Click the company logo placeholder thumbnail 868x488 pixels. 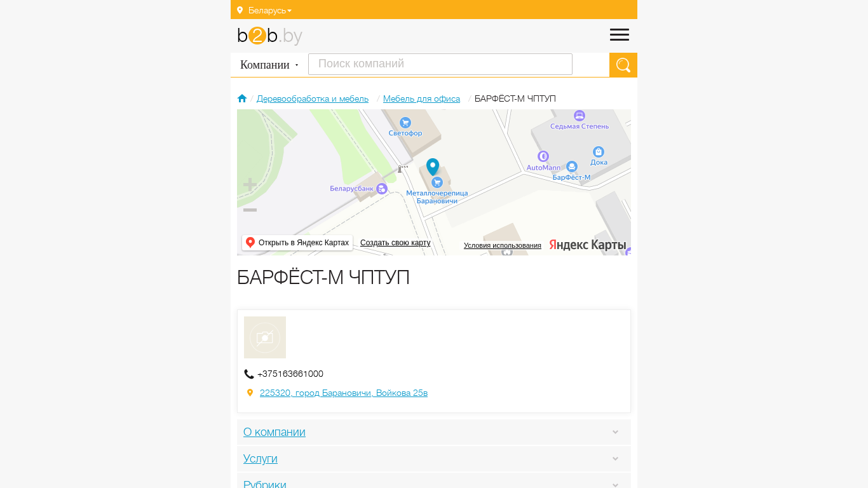point(265,337)
